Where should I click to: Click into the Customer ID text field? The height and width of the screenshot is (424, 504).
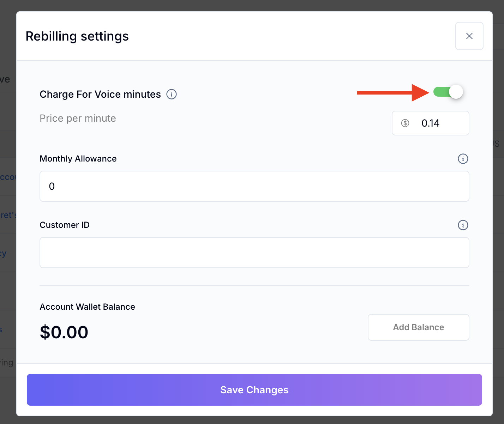tap(254, 253)
